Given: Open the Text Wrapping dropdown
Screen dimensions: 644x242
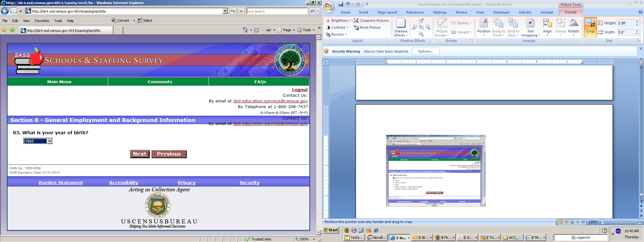Looking at the screenshot, I should click(x=530, y=28).
